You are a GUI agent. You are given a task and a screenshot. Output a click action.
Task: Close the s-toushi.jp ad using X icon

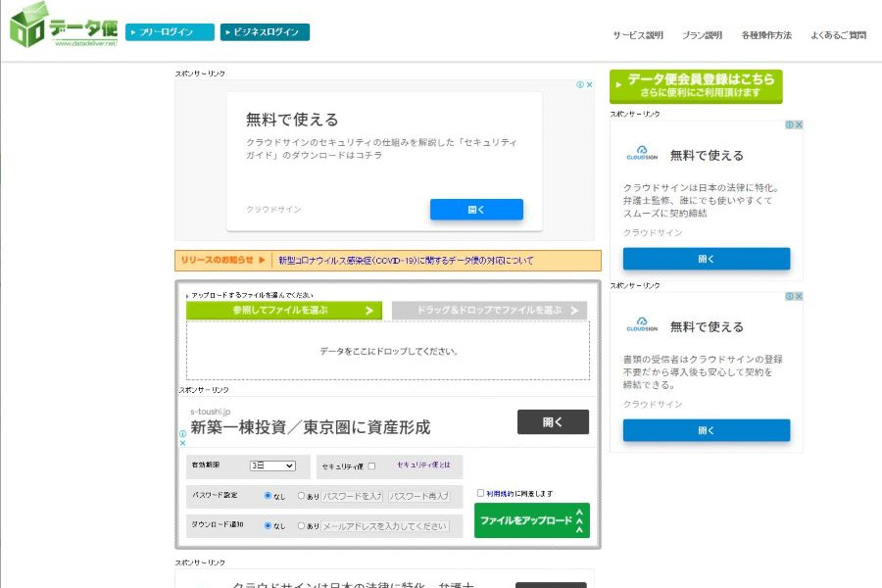pos(182,443)
